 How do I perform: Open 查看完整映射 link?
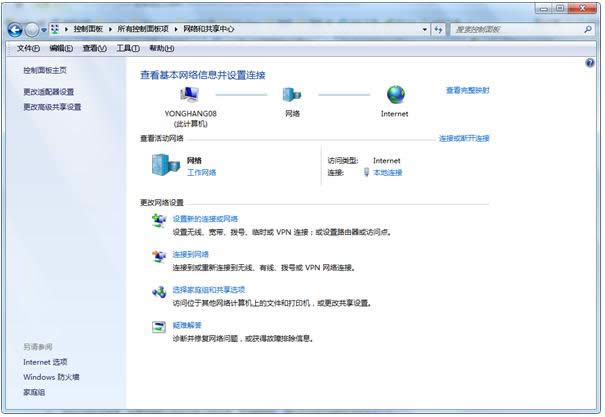tap(468, 90)
